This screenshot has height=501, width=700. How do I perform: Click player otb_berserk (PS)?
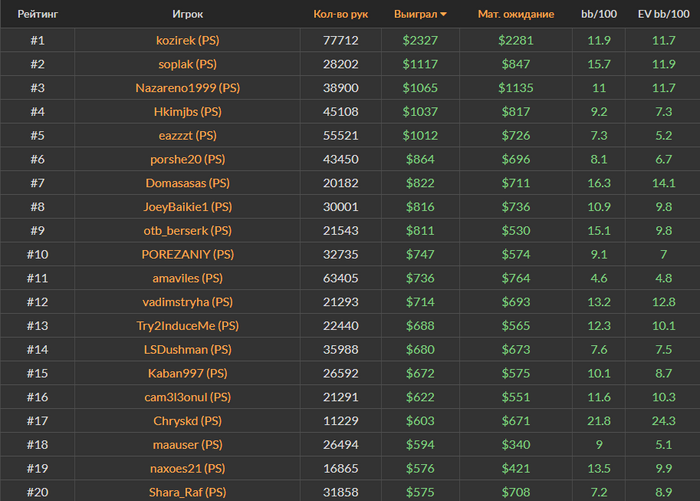[x=187, y=230]
